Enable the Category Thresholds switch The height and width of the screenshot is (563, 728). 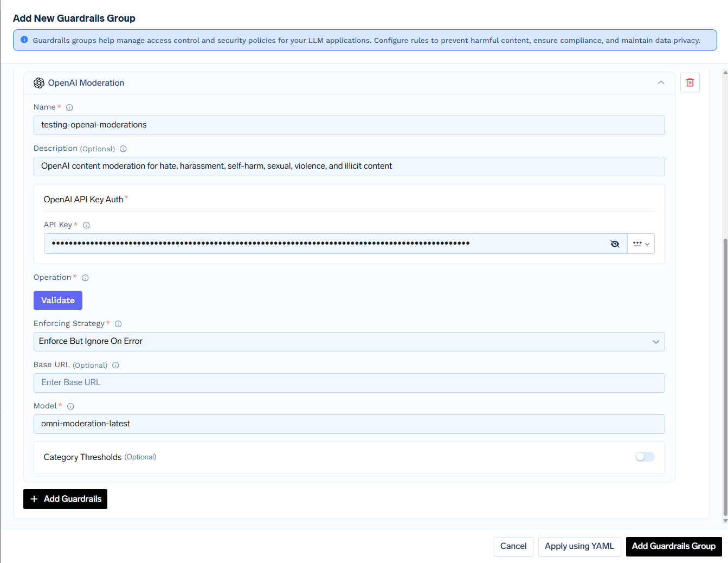click(645, 457)
